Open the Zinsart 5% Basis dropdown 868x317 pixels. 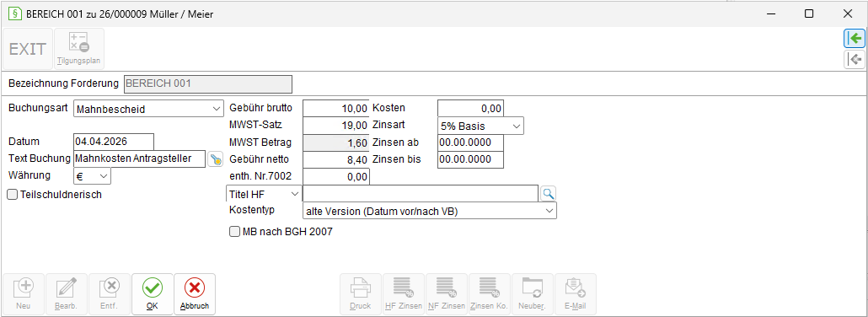pyautogui.click(x=480, y=126)
